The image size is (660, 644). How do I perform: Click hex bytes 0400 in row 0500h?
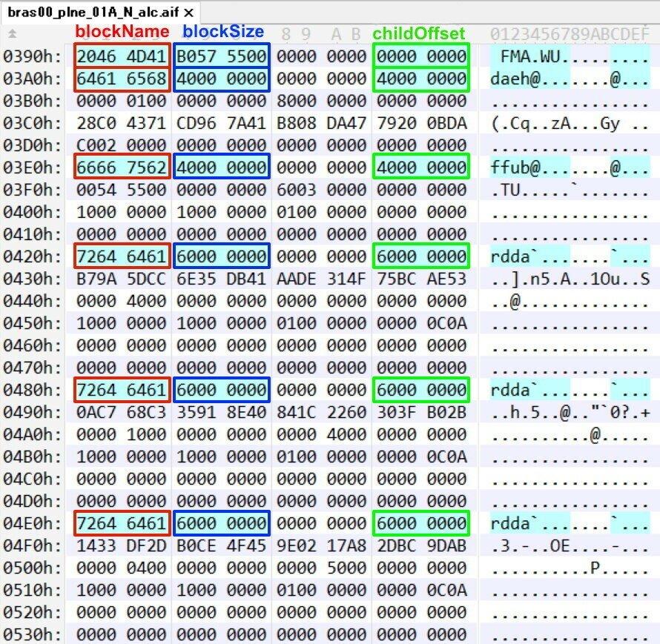tap(147, 568)
